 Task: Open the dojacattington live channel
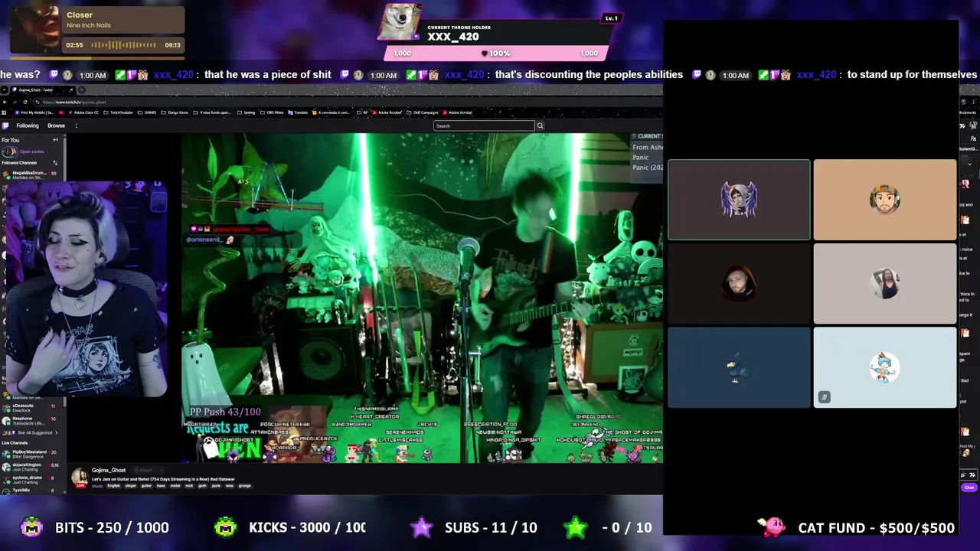tap(31, 468)
